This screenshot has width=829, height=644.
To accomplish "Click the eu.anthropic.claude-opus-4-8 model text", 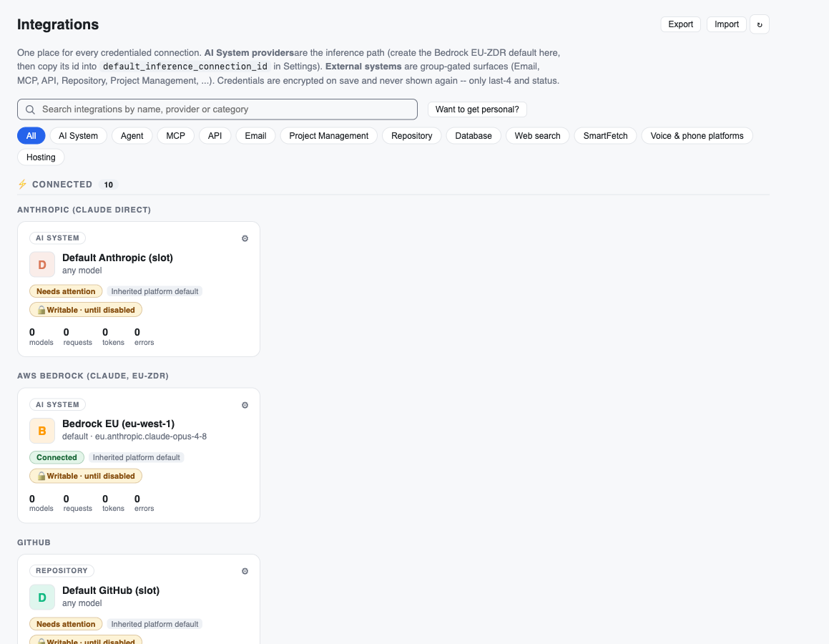I will pyautogui.click(x=151, y=436).
